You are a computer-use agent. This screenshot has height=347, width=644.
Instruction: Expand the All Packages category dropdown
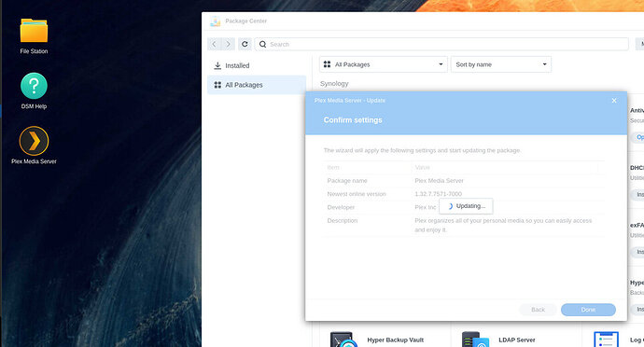pyautogui.click(x=384, y=64)
